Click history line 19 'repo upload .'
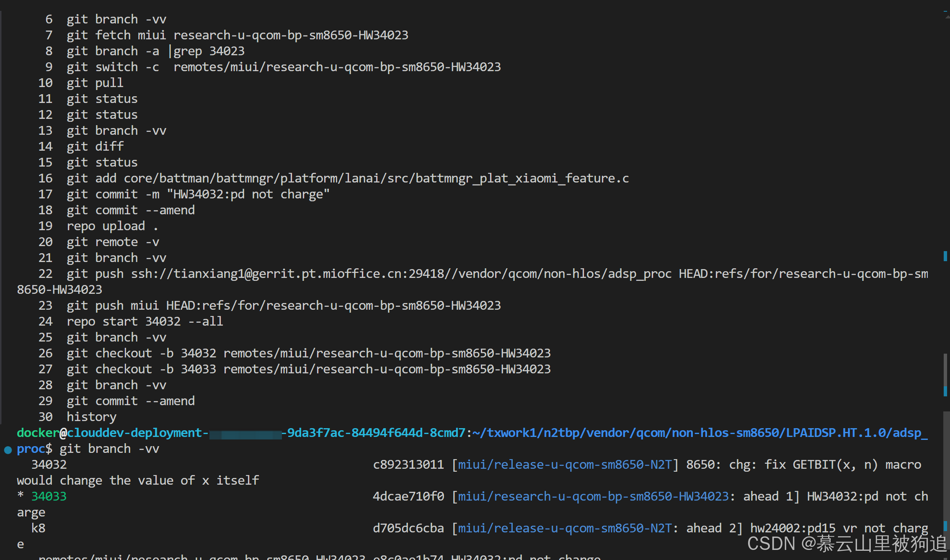The height and width of the screenshot is (560, 950). (x=112, y=226)
